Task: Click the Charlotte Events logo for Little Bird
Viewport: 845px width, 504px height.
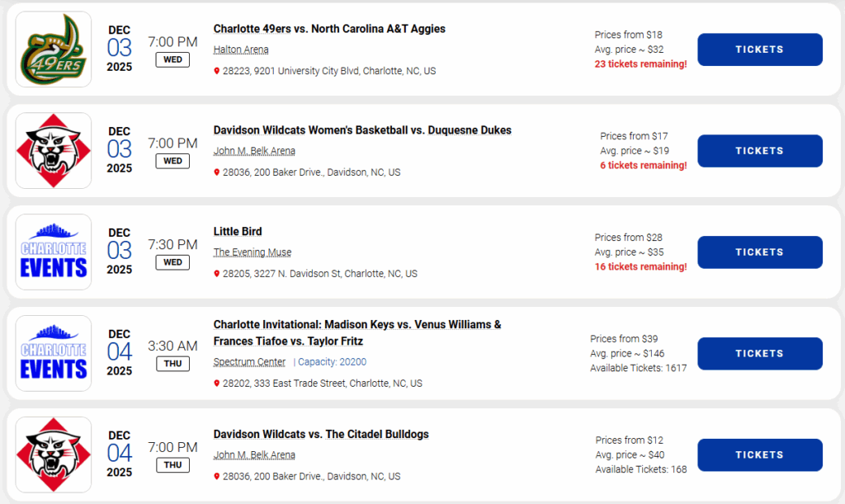Action: coord(54,252)
